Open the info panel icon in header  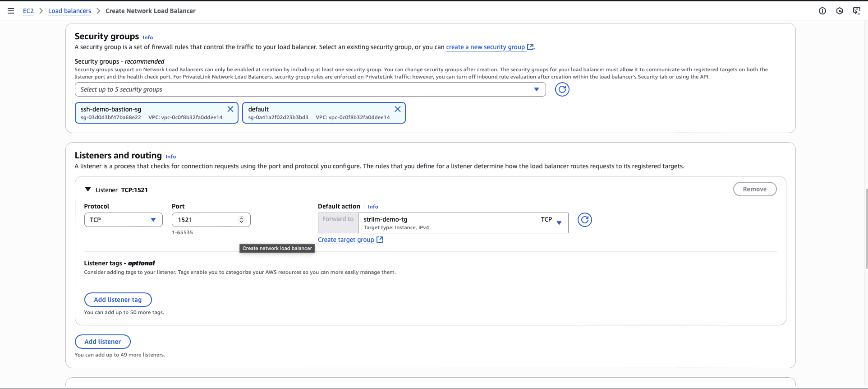(x=822, y=11)
